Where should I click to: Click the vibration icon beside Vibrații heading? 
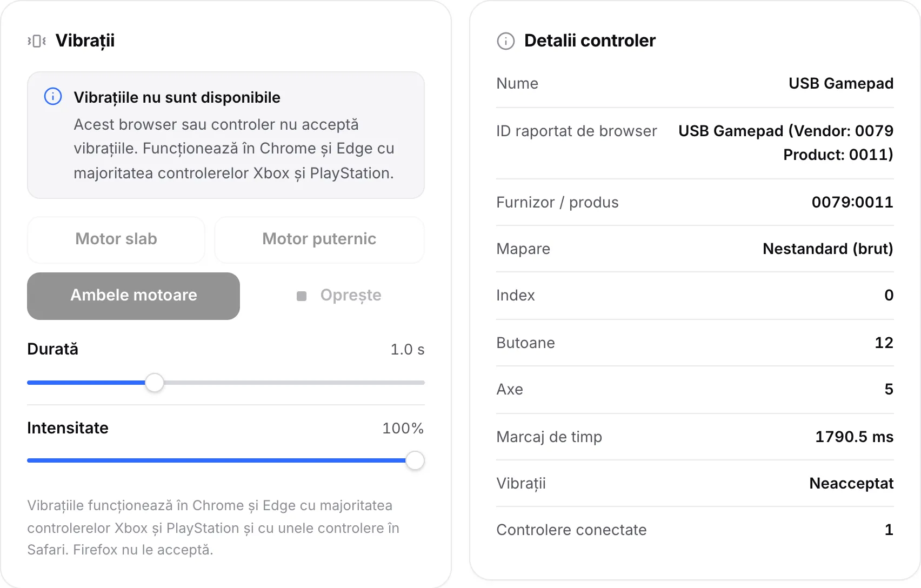point(37,41)
